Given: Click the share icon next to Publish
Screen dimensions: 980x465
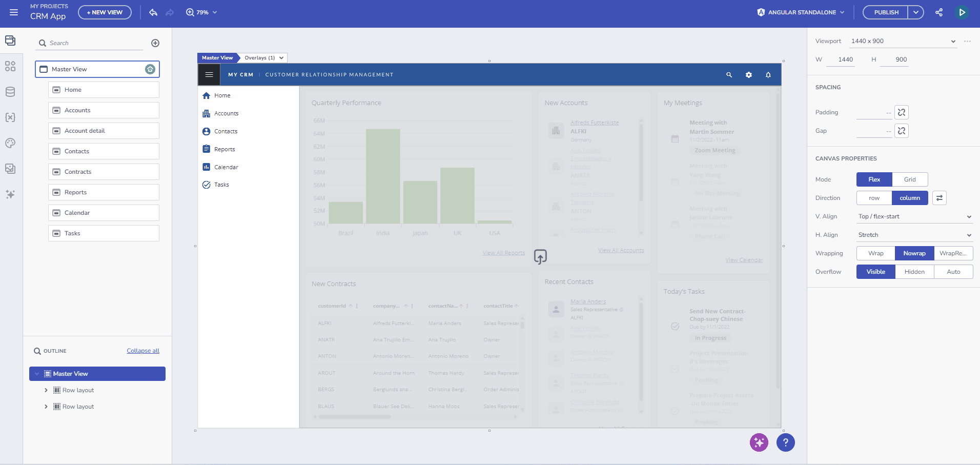Looking at the screenshot, I should [x=938, y=12].
